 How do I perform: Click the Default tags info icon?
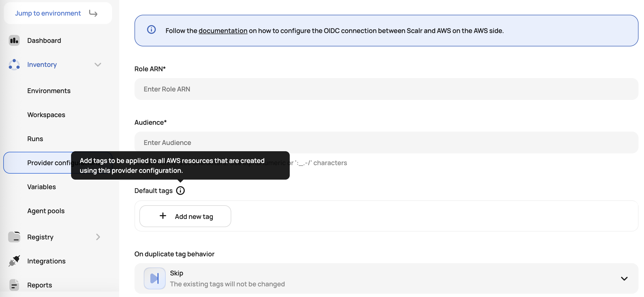180,191
